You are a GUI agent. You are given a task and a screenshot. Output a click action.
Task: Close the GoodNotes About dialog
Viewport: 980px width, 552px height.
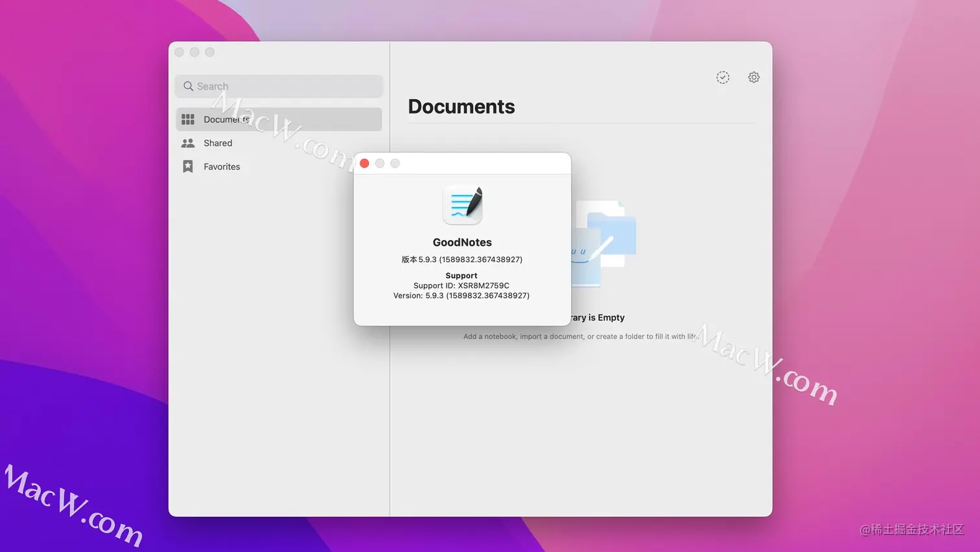364,163
